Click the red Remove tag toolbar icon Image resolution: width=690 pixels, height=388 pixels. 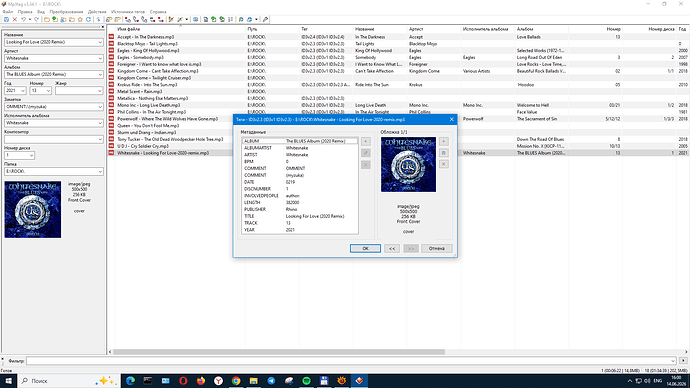[15, 19]
